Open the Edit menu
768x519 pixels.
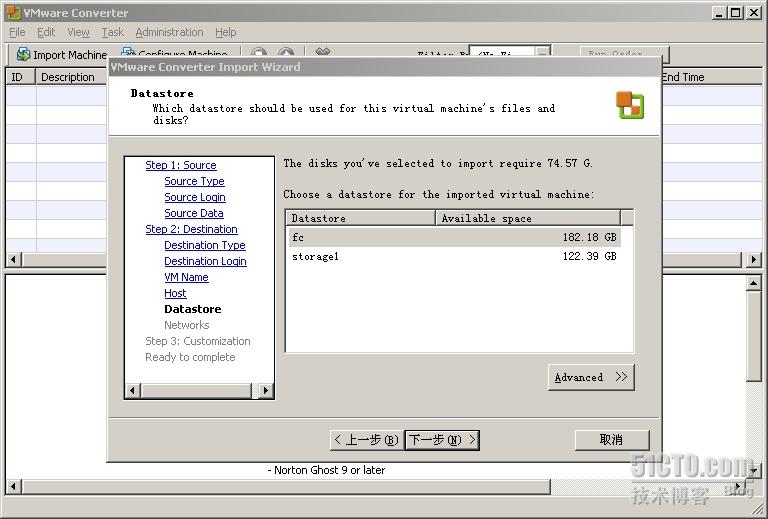tap(46, 32)
